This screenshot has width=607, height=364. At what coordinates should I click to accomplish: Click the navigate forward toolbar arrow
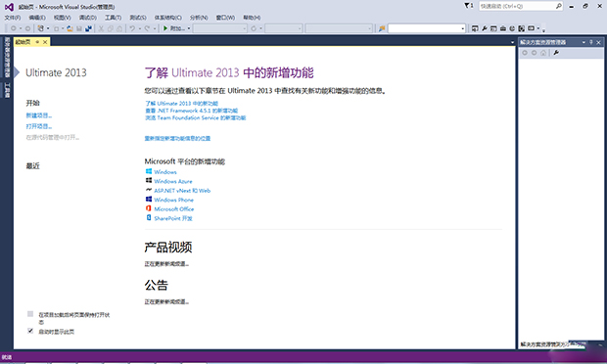coord(27,28)
